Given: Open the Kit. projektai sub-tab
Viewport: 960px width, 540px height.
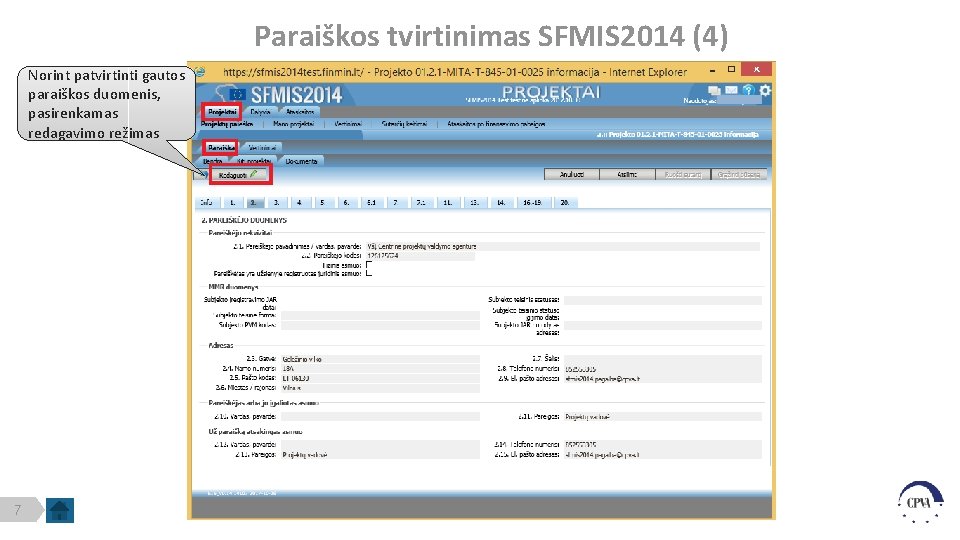Looking at the screenshot, I should tap(253, 161).
